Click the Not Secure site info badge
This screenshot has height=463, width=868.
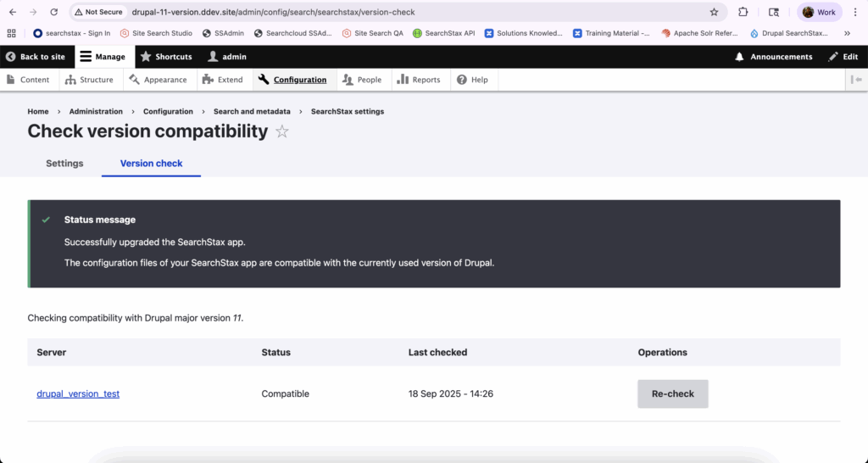pos(98,12)
